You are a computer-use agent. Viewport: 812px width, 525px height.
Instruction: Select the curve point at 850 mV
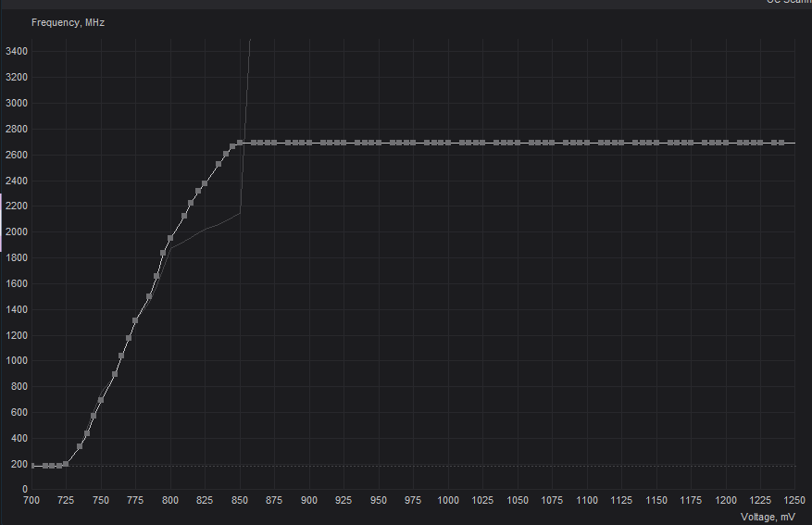point(240,144)
